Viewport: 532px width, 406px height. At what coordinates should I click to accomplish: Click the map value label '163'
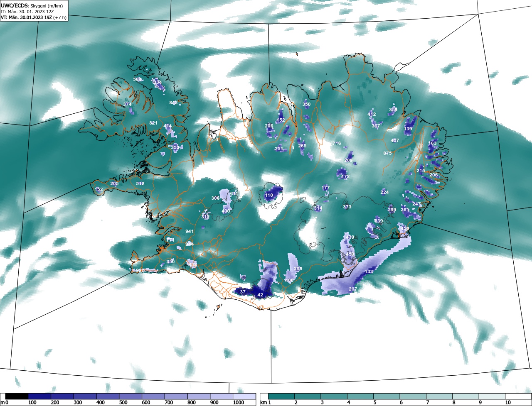[x=433, y=143]
